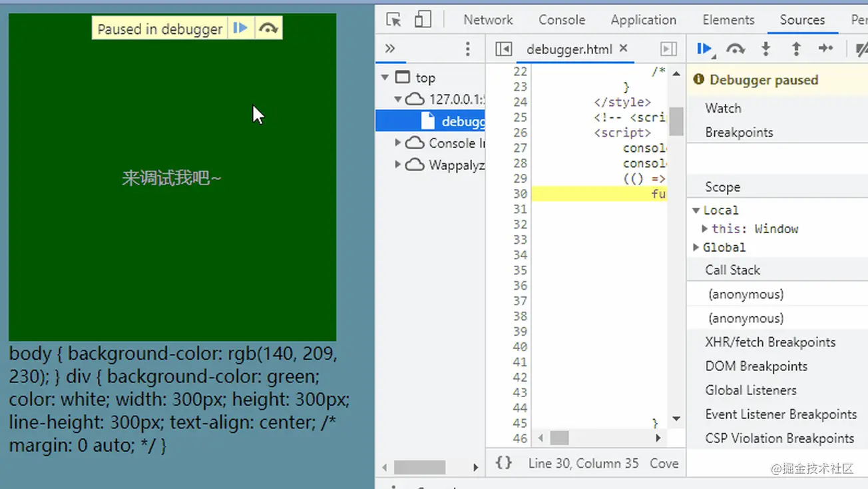Viewport: 868px width, 489px height.
Task: Collapse the top frame tree node
Action: point(385,78)
